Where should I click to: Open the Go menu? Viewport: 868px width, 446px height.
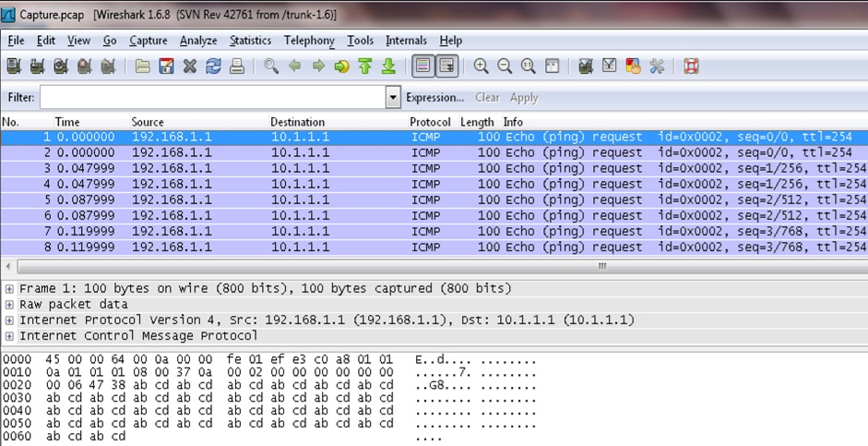[110, 41]
